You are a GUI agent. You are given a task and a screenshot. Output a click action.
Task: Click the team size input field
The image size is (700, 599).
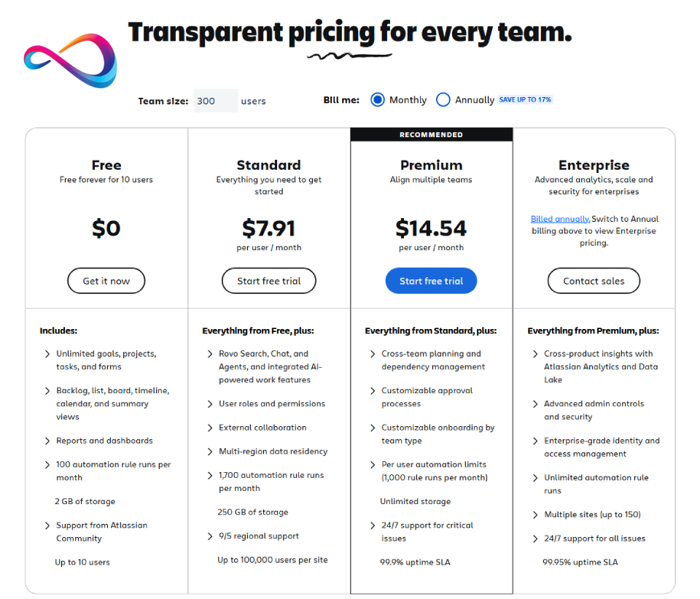(216, 101)
